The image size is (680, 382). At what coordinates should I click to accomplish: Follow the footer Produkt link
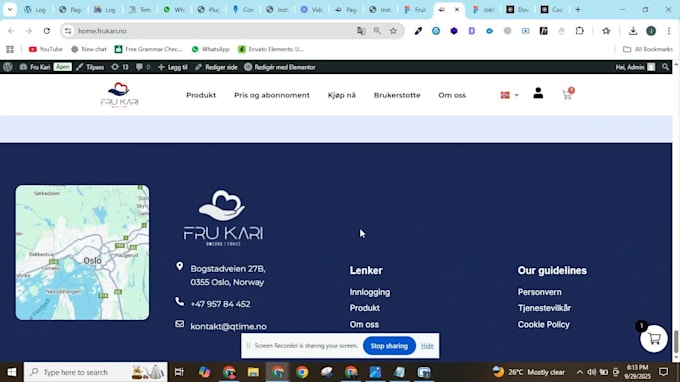[x=365, y=308]
